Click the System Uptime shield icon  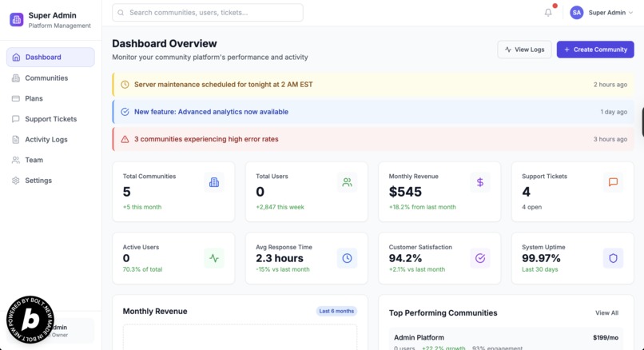tap(613, 258)
